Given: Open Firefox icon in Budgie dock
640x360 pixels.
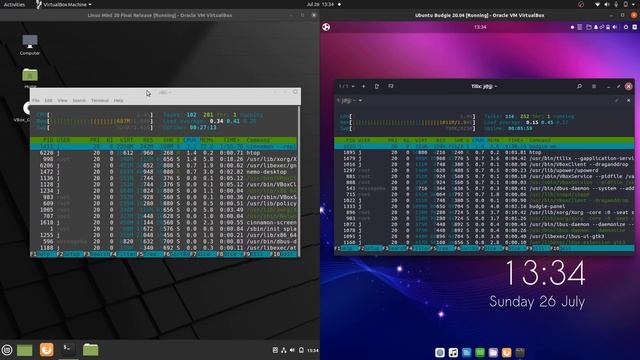Looking at the screenshot, I should coord(507,352).
